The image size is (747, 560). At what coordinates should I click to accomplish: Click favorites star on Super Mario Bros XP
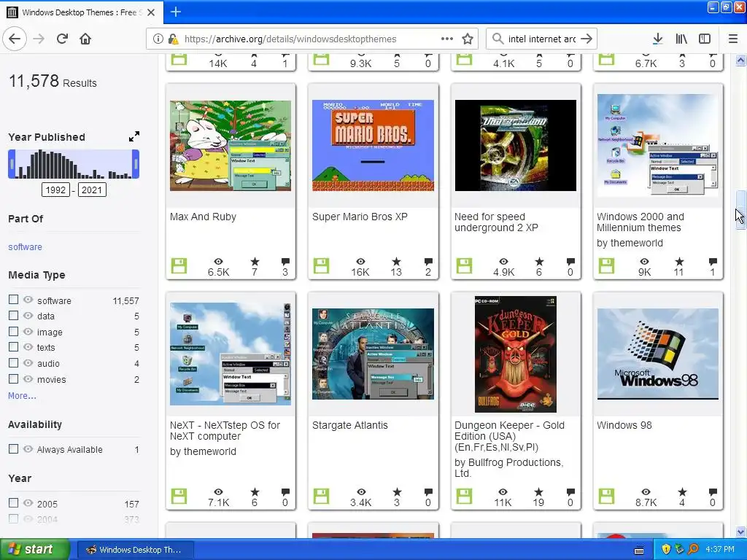[x=396, y=262]
